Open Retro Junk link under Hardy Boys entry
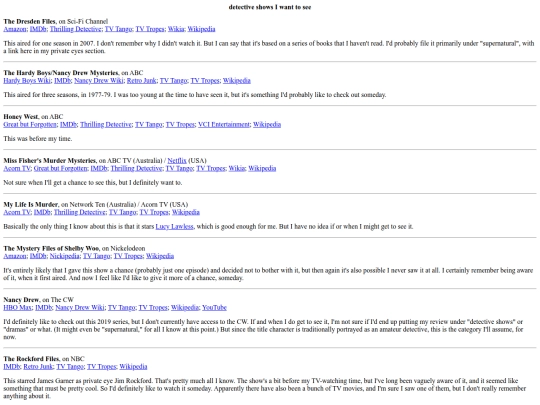 point(142,81)
